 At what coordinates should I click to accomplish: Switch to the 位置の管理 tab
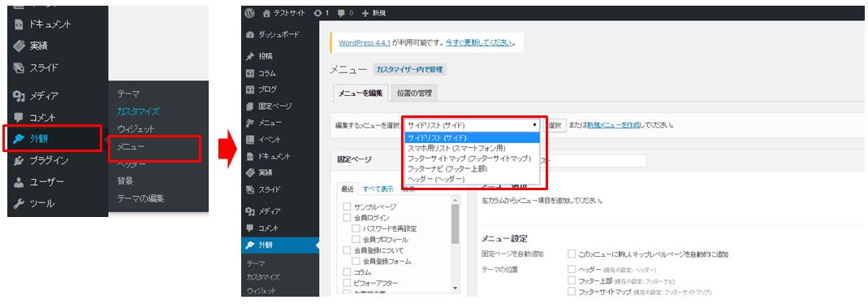414,93
